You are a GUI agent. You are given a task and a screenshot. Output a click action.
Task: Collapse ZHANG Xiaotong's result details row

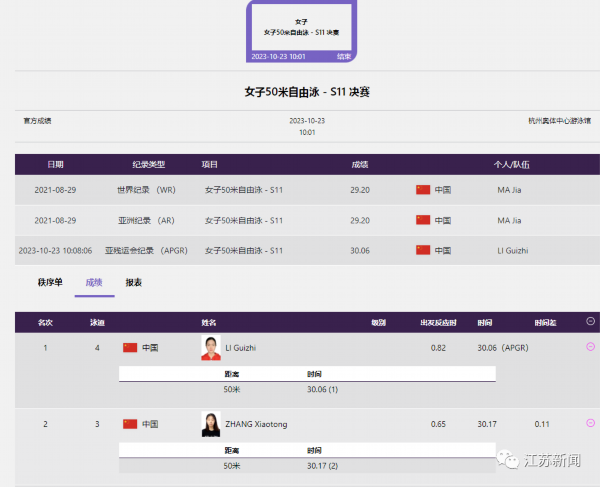590,424
